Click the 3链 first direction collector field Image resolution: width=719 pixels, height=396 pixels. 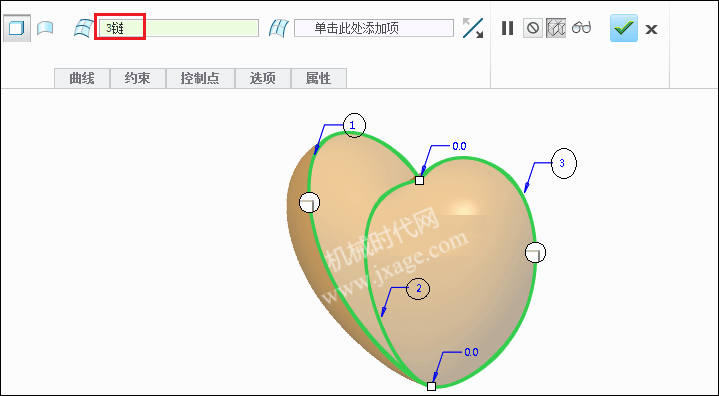tap(179, 28)
